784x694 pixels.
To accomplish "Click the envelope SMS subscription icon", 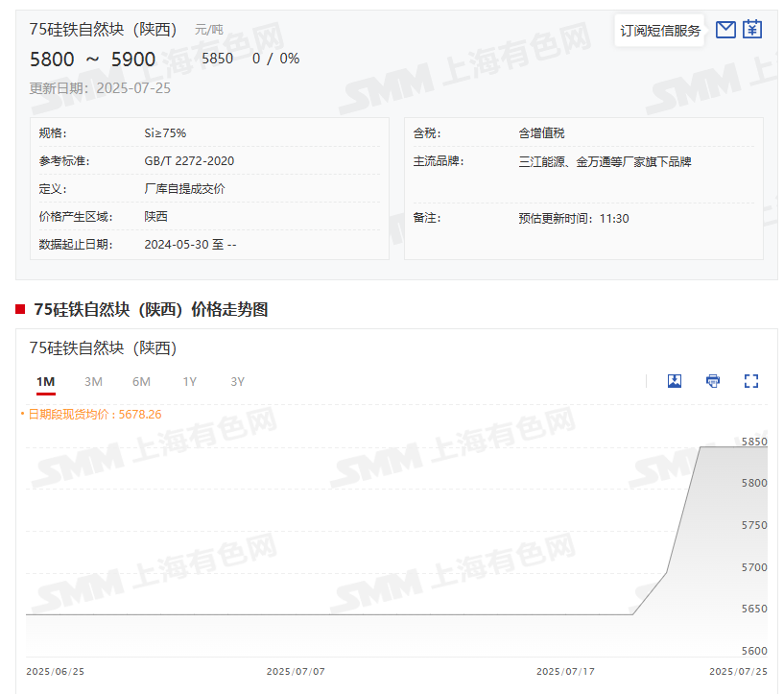I will pyautogui.click(x=726, y=30).
